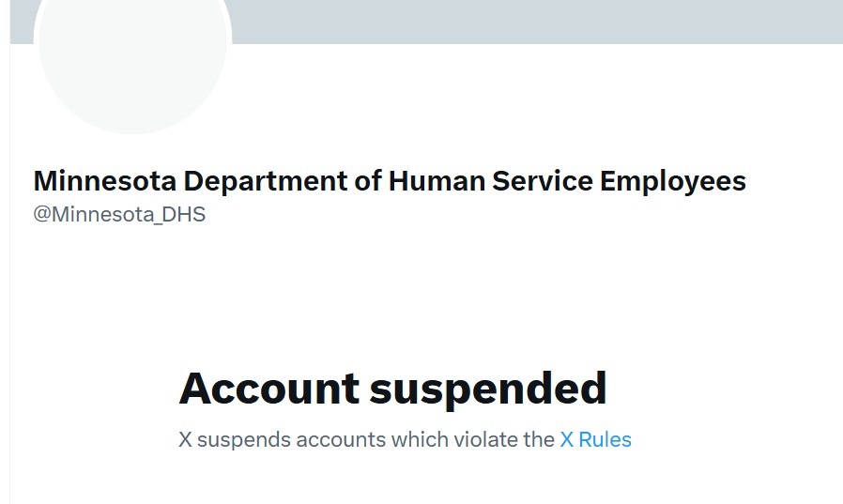Open the X Rules link

point(595,439)
